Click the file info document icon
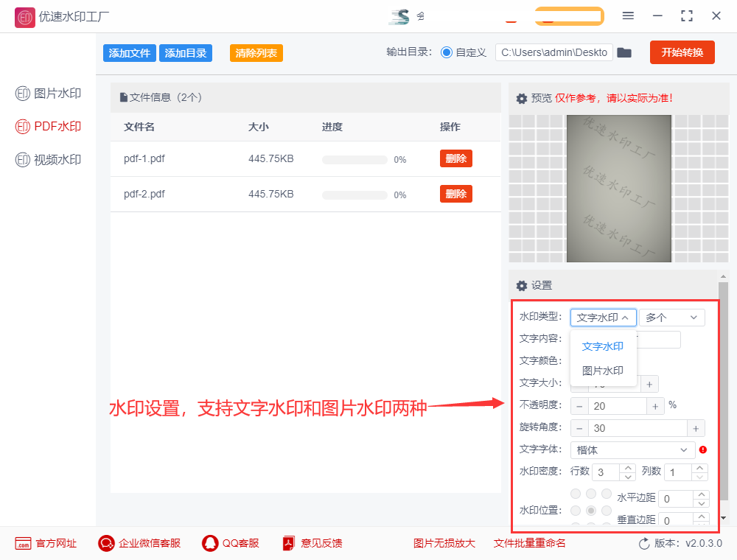This screenshot has width=737, height=560. pyautogui.click(x=124, y=97)
